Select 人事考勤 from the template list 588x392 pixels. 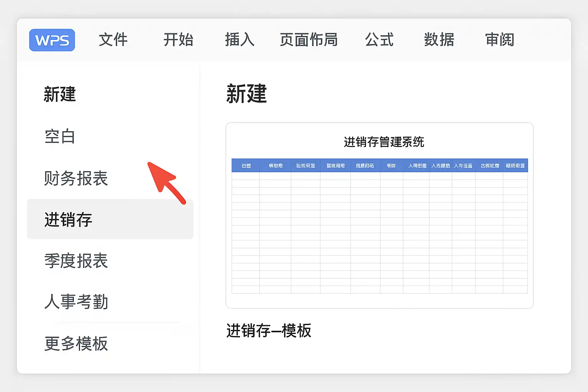(x=76, y=302)
